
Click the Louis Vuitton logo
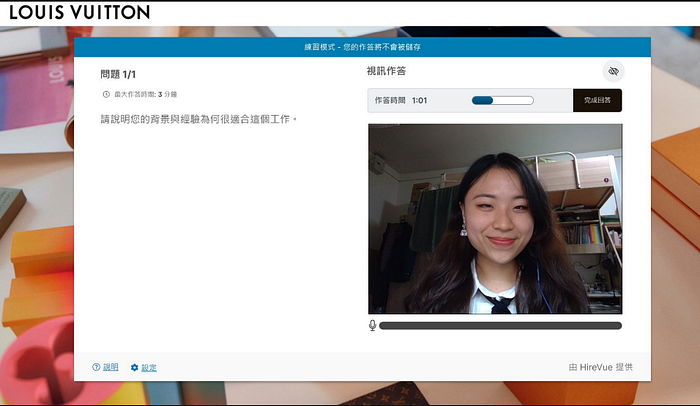pos(79,12)
